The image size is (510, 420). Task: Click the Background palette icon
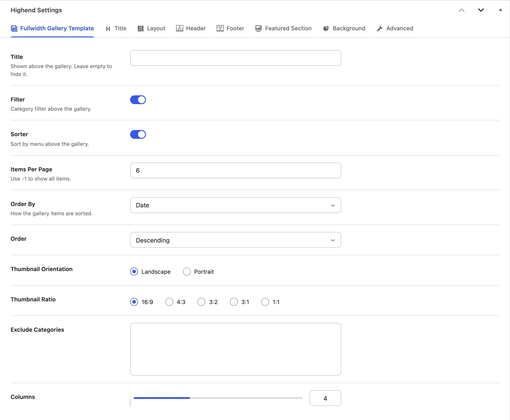[326, 29]
